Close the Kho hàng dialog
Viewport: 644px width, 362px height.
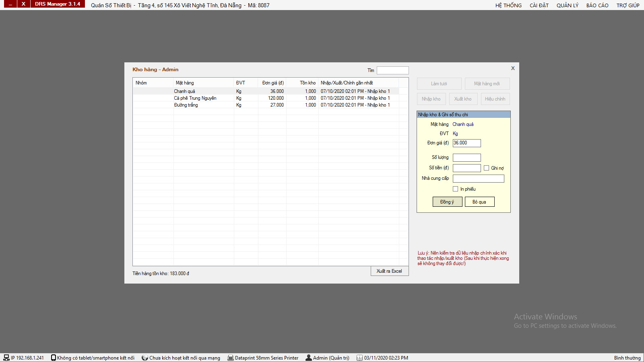513,68
